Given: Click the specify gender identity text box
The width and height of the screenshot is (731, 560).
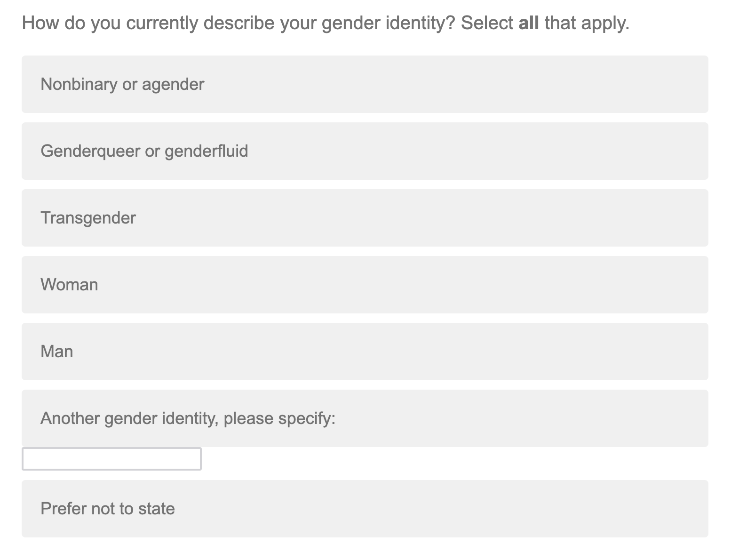Looking at the screenshot, I should tap(111, 459).
